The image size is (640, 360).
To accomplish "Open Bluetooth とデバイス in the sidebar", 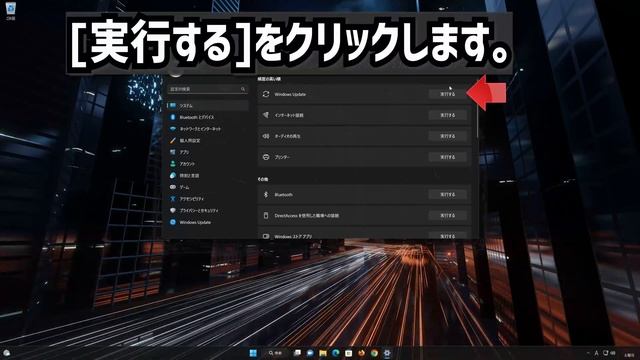I will click(208, 117).
